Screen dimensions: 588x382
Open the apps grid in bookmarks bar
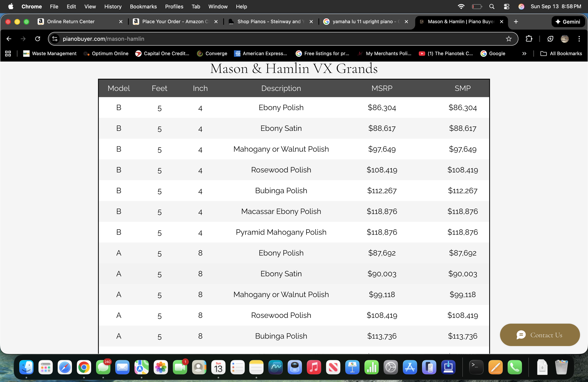(8, 54)
